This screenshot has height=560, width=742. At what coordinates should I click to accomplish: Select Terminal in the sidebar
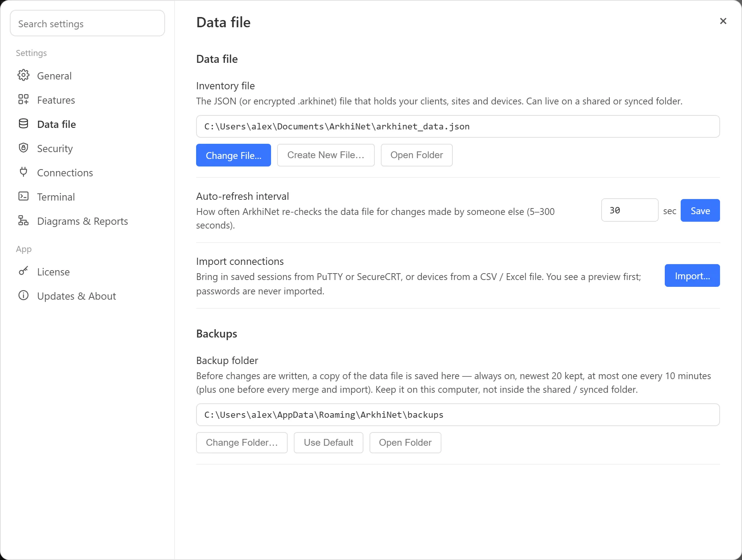(87, 197)
